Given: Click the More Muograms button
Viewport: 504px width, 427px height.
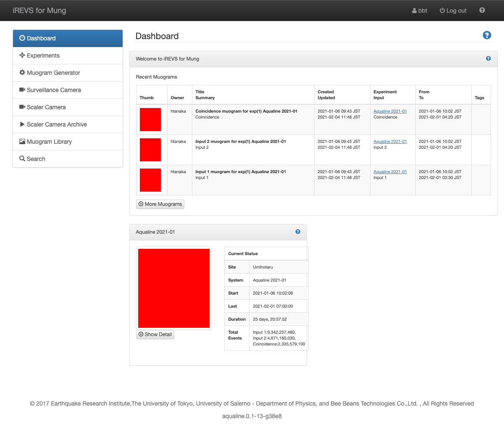Looking at the screenshot, I should 160,204.
